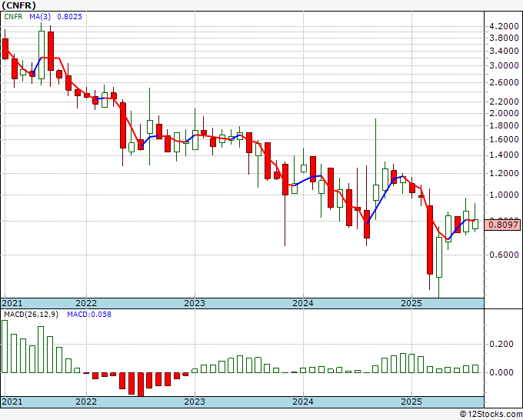Click the 1.4000 price axis label
Viewport: 523px width, 420px height.
click(x=504, y=155)
